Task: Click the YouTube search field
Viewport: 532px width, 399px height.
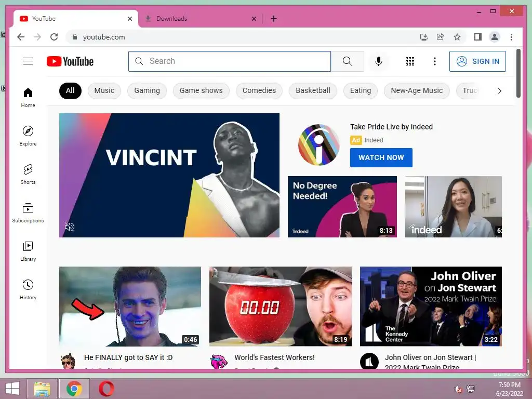Action: 230,61
